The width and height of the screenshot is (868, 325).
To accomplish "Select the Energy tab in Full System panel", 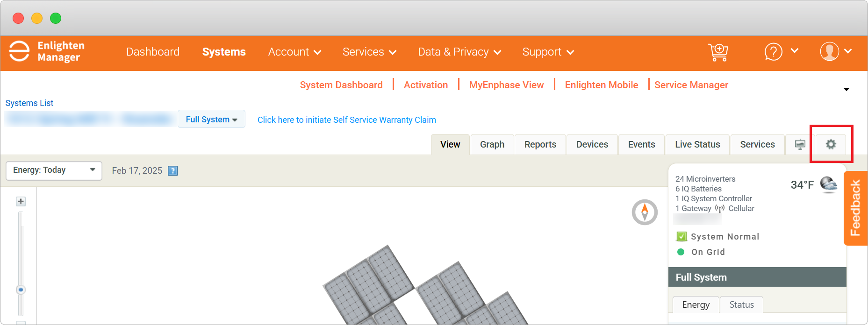I will click(x=696, y=304).
